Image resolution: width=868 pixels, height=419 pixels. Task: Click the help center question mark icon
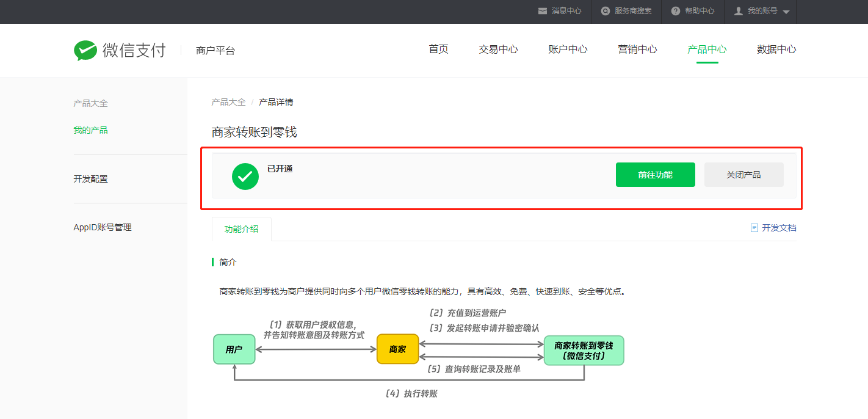pyautogui.click(x=675, y=11)
